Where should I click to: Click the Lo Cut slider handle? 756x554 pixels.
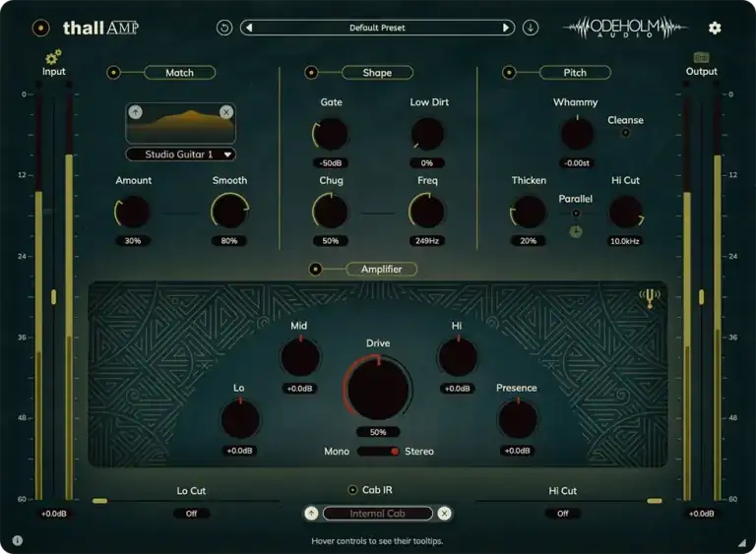click(x=99, y=501)
